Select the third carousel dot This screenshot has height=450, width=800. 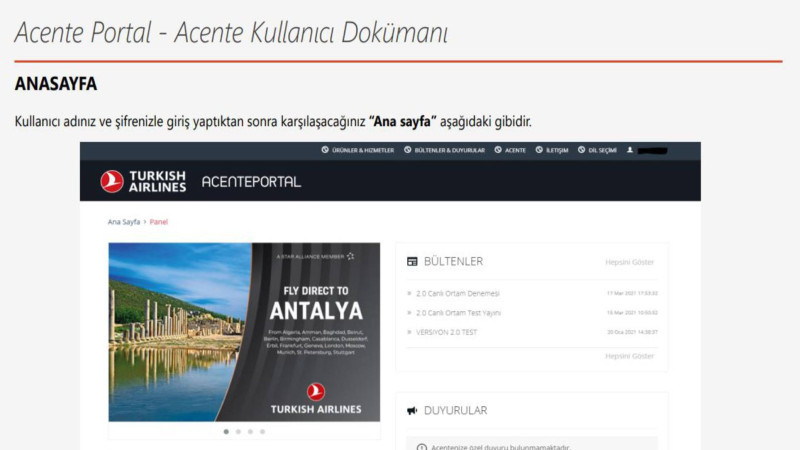point(251,432)
